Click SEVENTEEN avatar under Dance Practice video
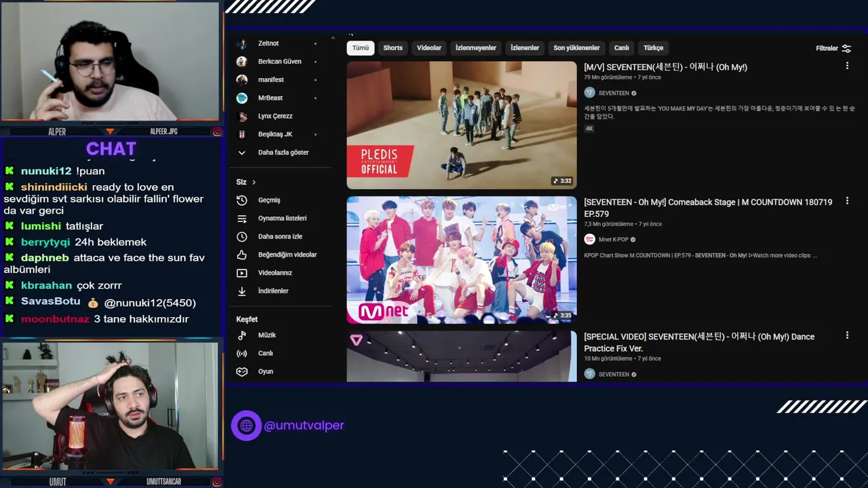The image size is (868, 488). [589, 374]
